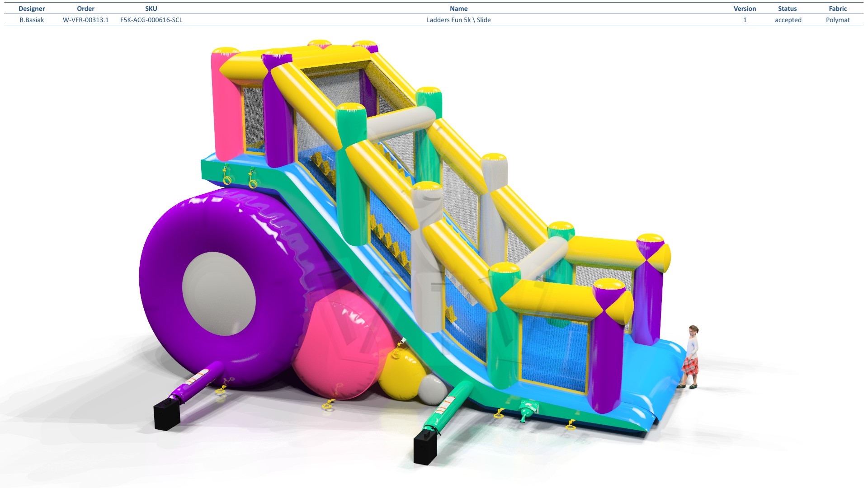Click the black blower box on green tube
Screen dimensions: 868x488
coord(426,447)
